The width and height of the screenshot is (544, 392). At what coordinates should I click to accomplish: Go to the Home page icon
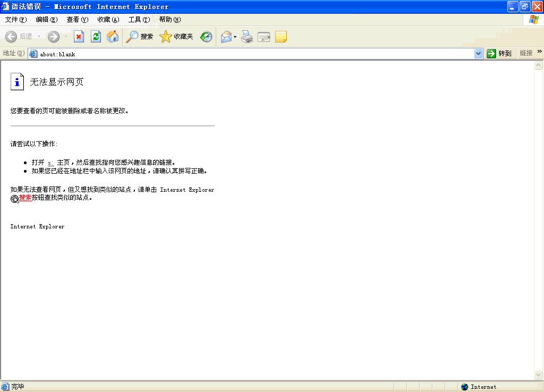pyautogui.click(x=113, y=37)
